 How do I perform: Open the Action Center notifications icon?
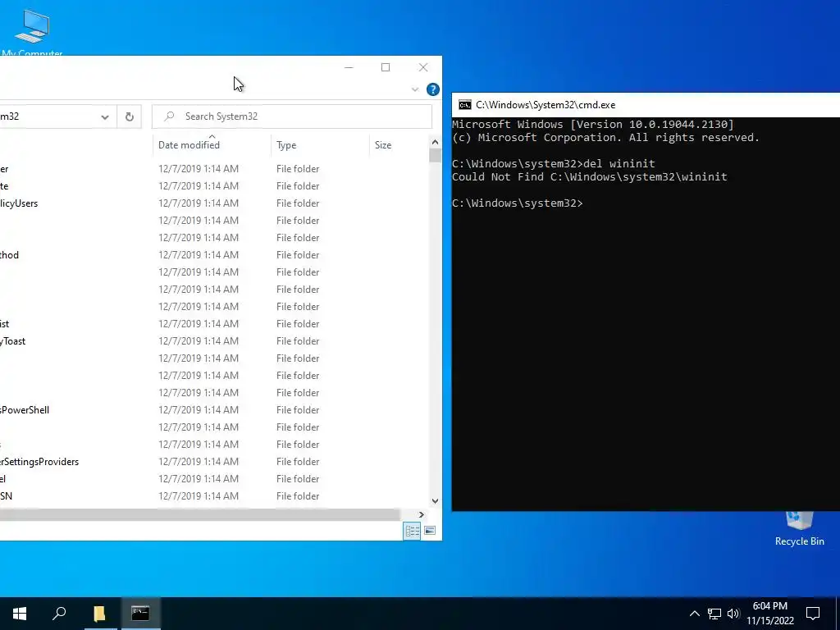(813, 614)
